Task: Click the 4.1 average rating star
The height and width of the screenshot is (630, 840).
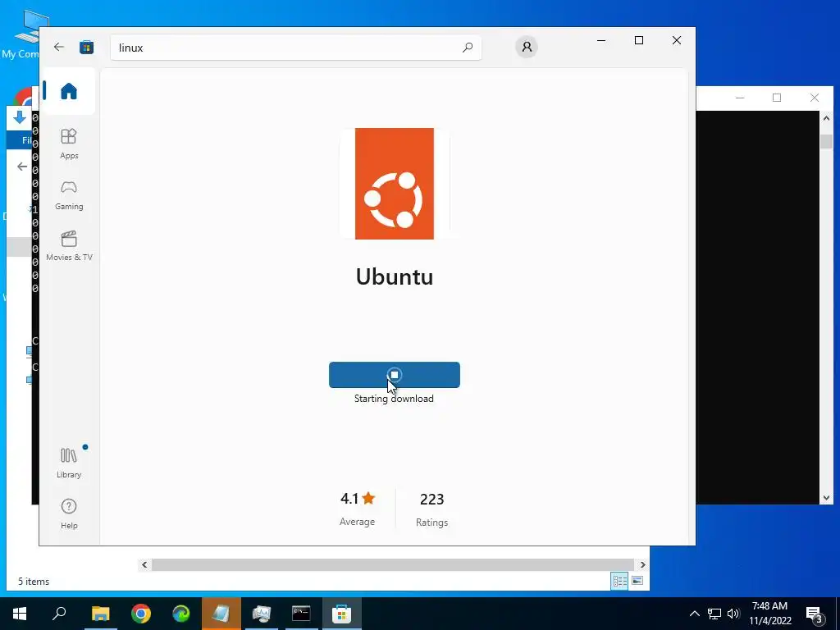Action: (368, 498)
